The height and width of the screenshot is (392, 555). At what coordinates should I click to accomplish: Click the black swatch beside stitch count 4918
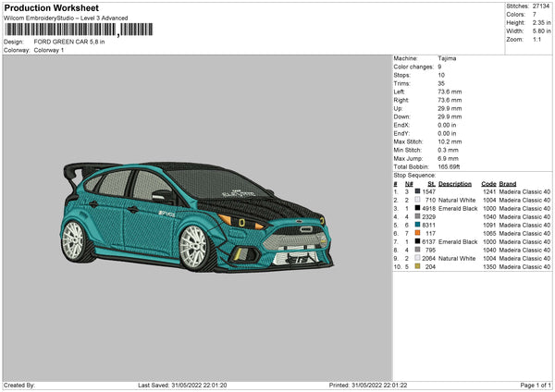pyautogui.click(x=418, y=208)
